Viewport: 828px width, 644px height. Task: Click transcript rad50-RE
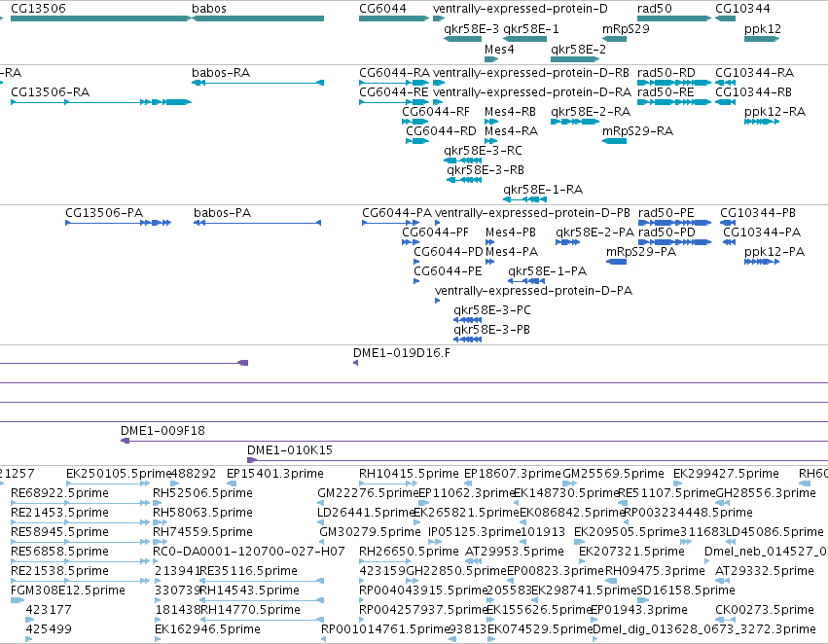pos(674,102)
